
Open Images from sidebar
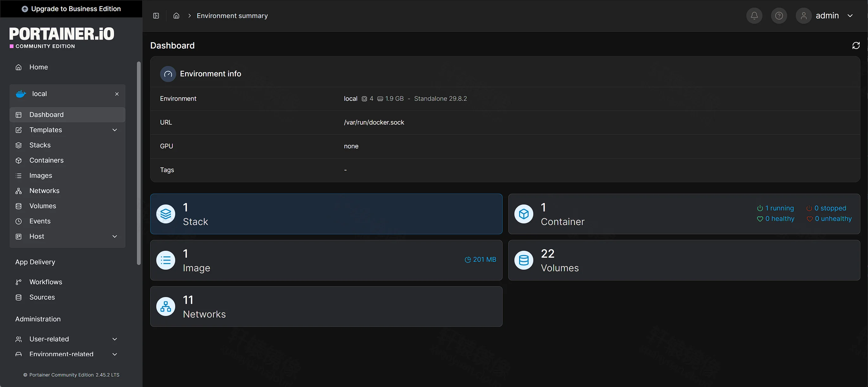click(68, 175)
